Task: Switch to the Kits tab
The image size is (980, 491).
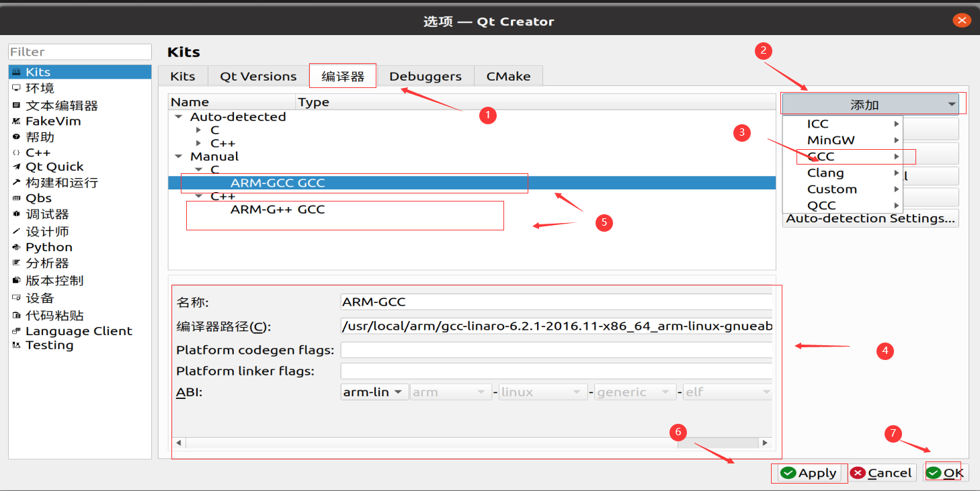Action: [x=183, y=76]
